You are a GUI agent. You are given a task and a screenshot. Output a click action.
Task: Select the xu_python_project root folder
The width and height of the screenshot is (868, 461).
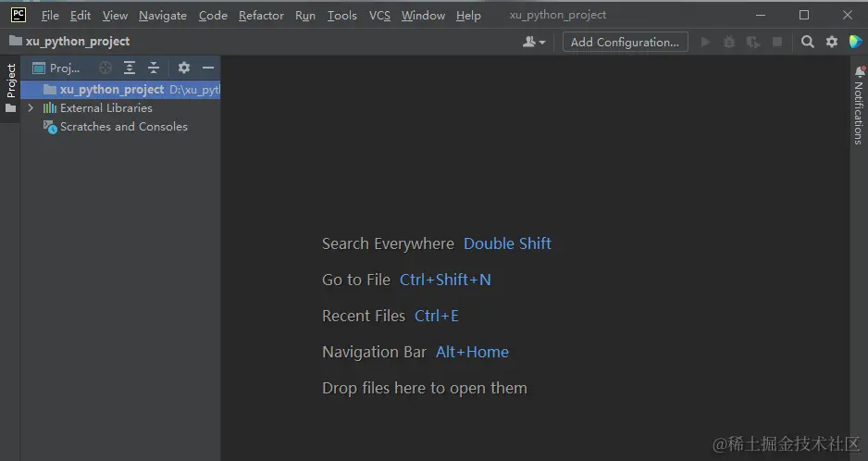pyautogui.click(x=120, y=89)
